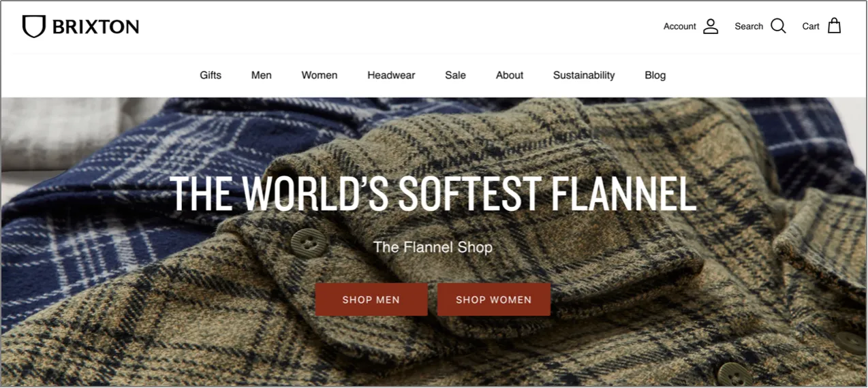Open the Sale section
Screen dimensions: 868x388
pyautogui.click(x=456, y=76)
